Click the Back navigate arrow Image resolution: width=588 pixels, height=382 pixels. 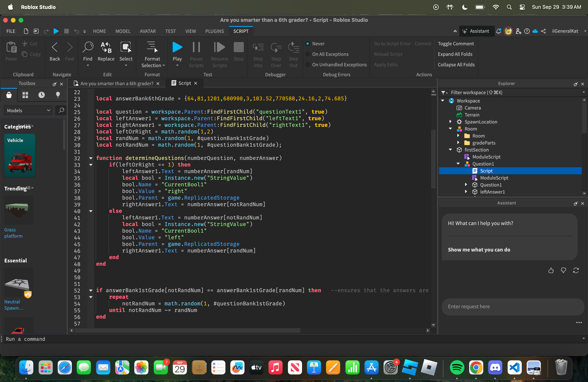coord(55,47)
